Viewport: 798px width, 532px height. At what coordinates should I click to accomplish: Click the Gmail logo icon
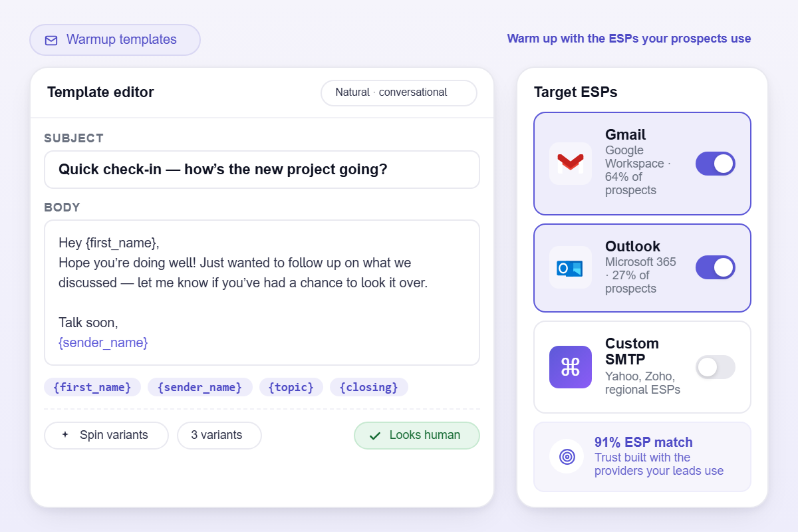click(x=571, y=163)
